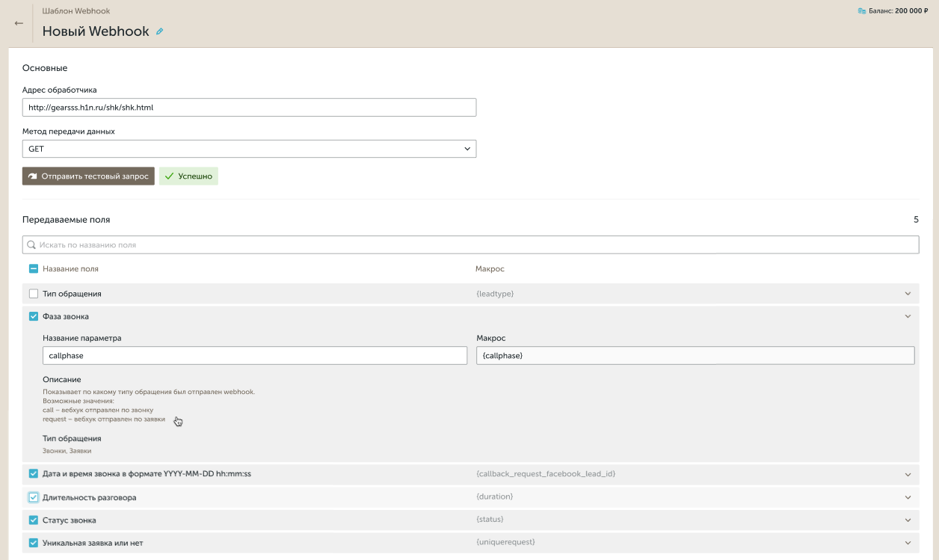
Task: Expand the Тип обращения row chevron
Action: point(908,294)
